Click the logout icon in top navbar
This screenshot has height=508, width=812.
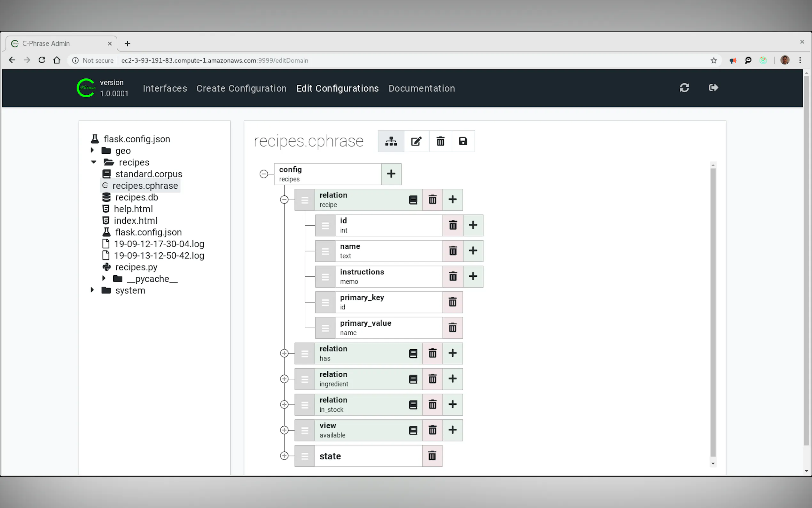coord(713,88)
